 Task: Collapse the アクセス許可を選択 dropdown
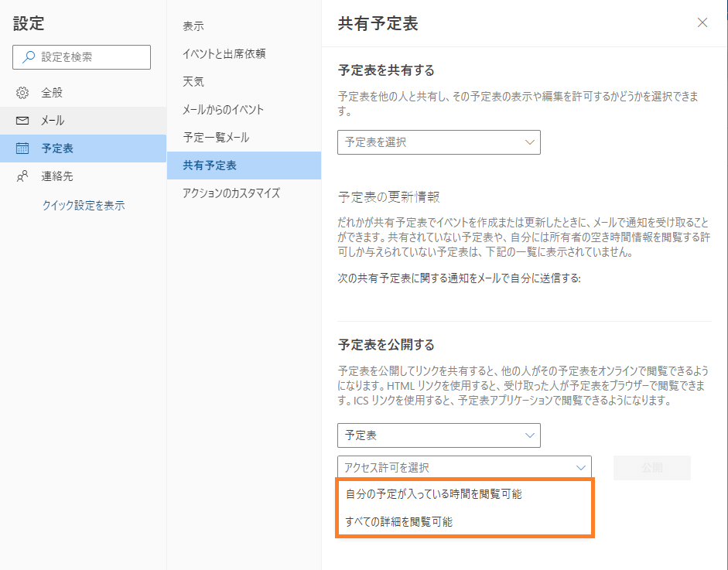tap(464, 467)
